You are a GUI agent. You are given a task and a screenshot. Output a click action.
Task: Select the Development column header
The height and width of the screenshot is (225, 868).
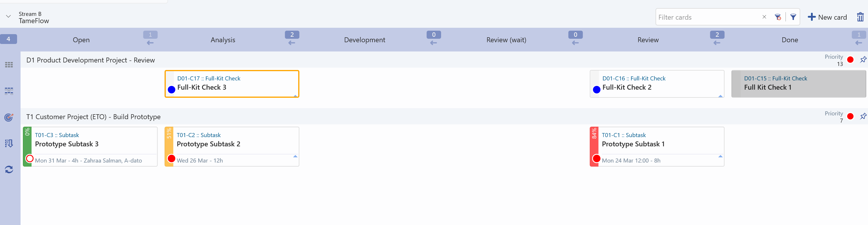coord(364,40)
